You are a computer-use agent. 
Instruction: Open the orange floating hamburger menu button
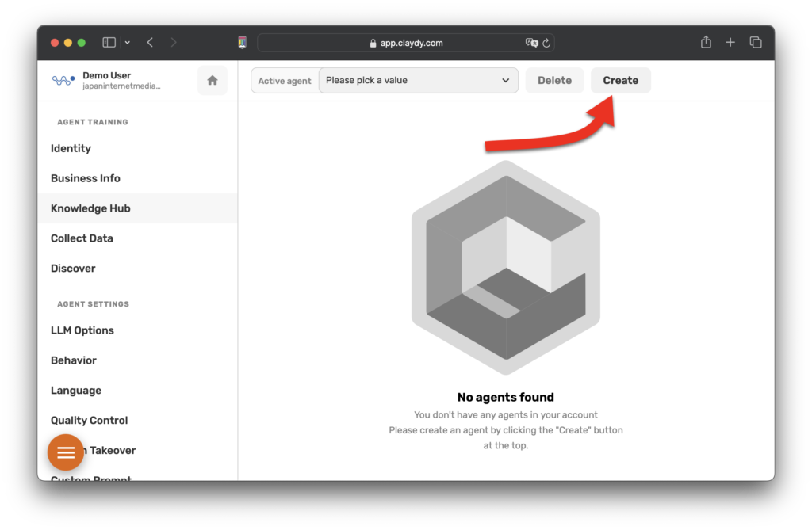click(65, 452)
